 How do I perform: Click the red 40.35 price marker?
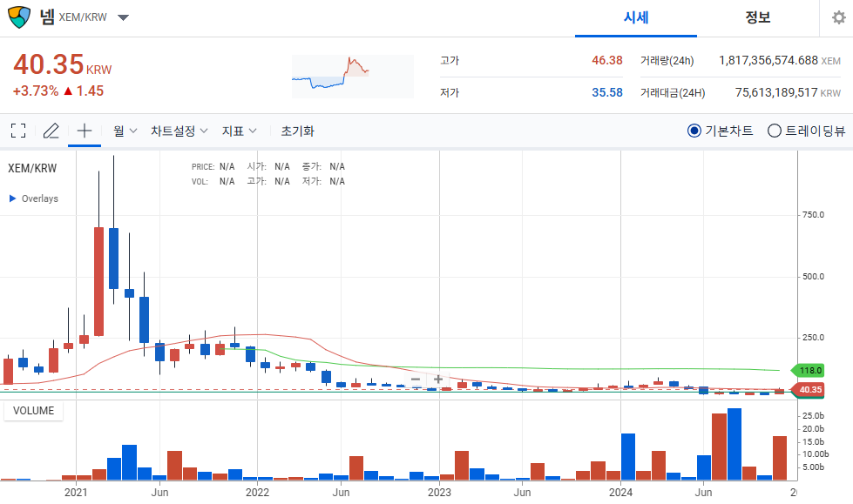[809, 389]
